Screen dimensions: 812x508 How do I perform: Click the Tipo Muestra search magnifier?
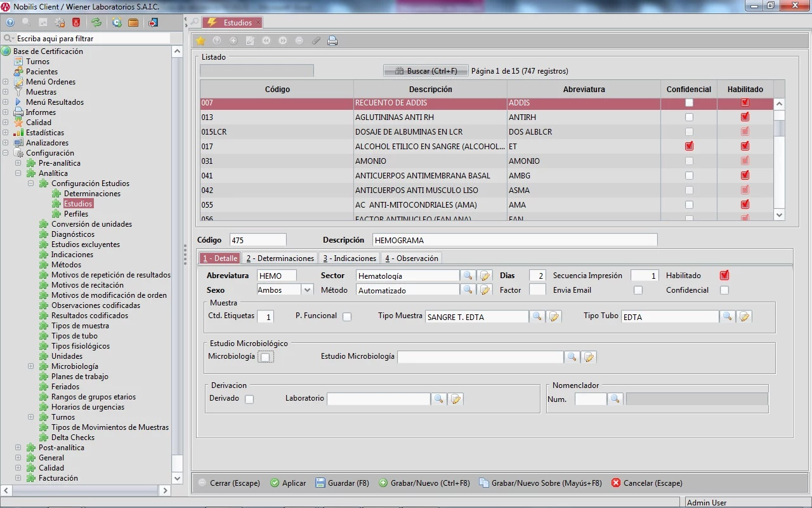click(x=537, y=316)
